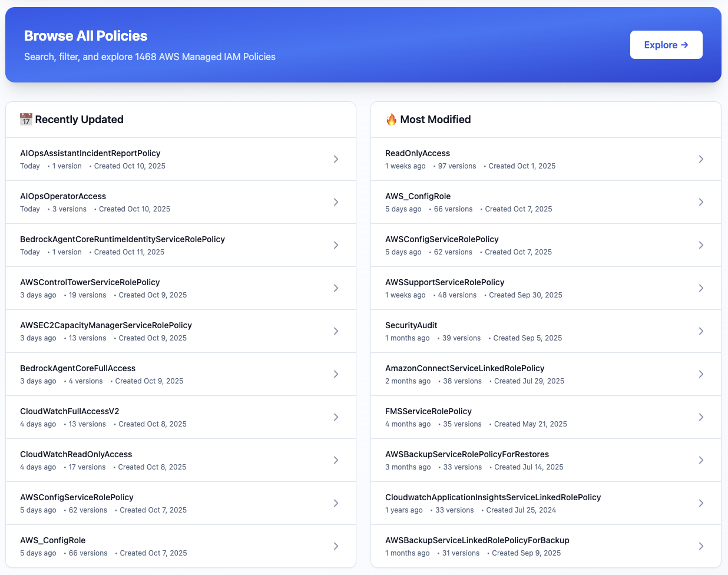This screenshot has width=728, height=575.
Task: Open BedrockAgentCoreRuntimeIdentityServiceRolePolicy policy link
Action: [123, 239]
